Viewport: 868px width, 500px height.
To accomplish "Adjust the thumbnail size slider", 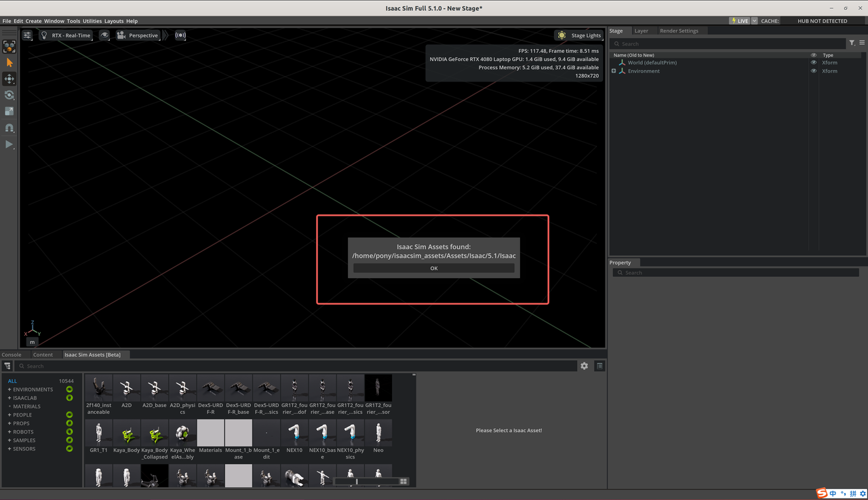I will [x=366, y=482].
